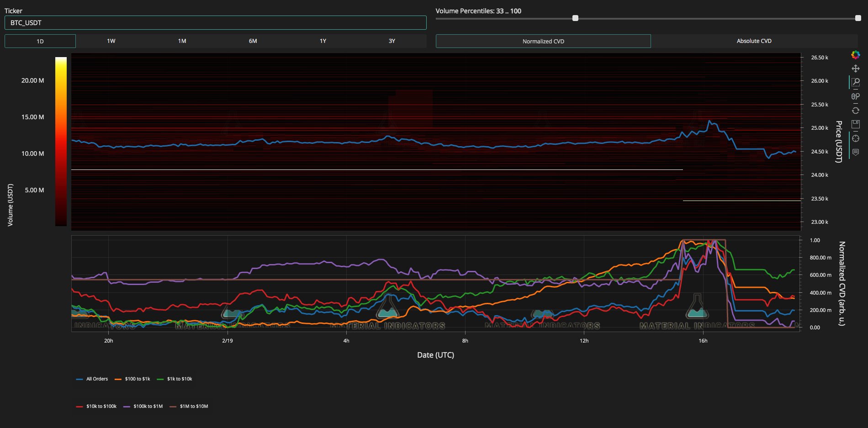Click the Save chart icon
The width and height of the screenshot is (868, 428).
[x=856, y=124]
